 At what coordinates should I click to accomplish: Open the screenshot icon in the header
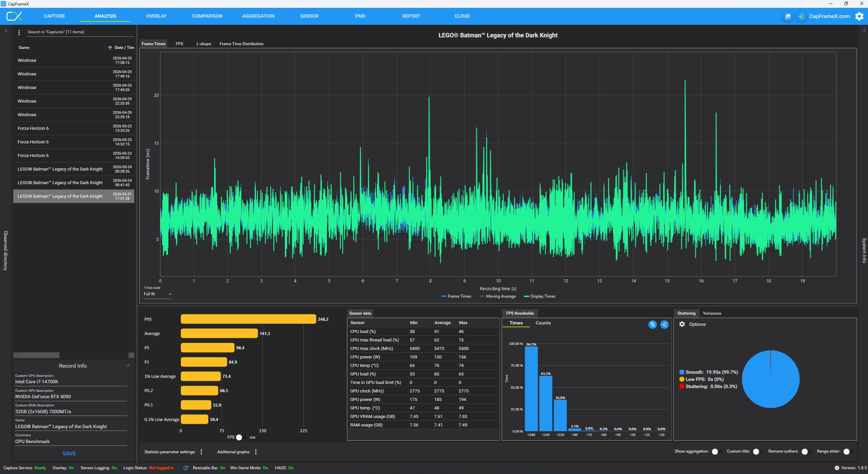coord(788,16)
